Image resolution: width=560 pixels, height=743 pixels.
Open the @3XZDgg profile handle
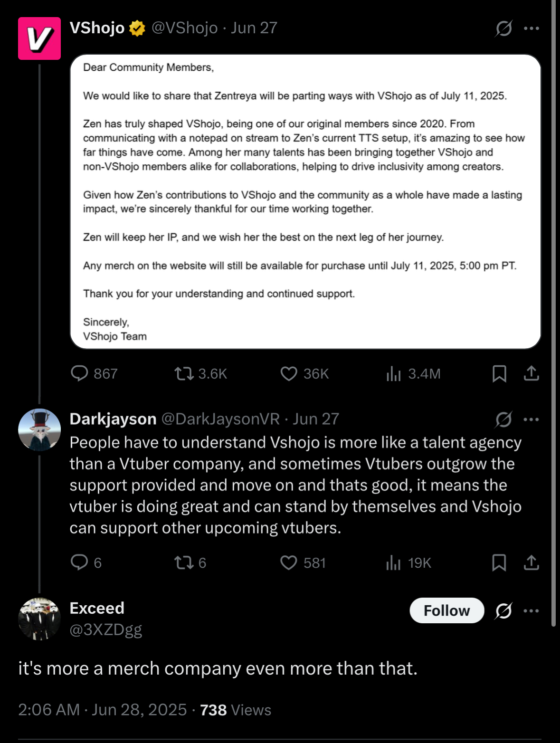(106, 629)
